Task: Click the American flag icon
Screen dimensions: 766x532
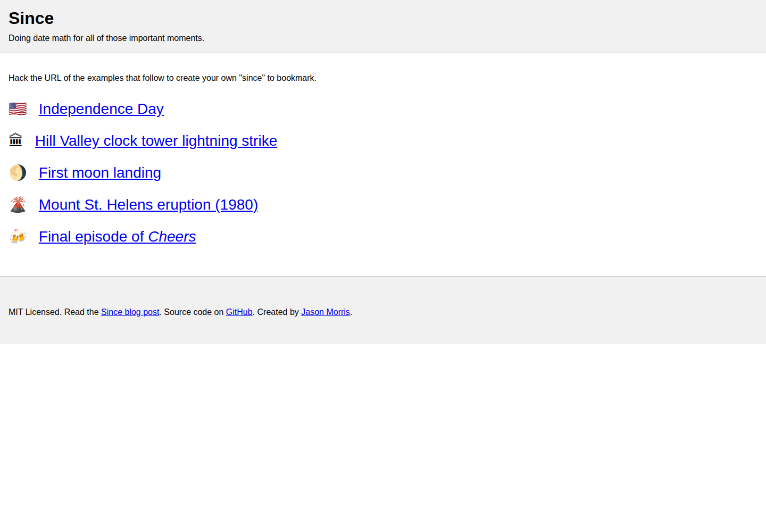Action: pos(18,109)
